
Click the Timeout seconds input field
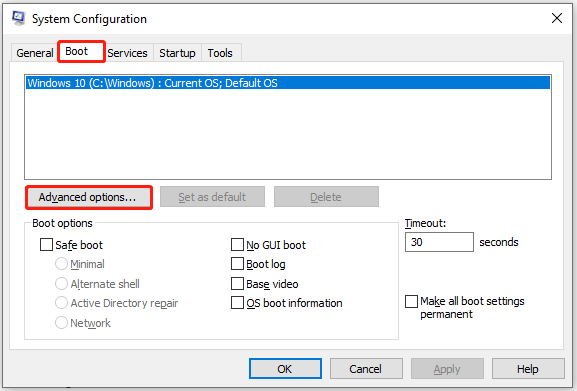coord(439,242)
